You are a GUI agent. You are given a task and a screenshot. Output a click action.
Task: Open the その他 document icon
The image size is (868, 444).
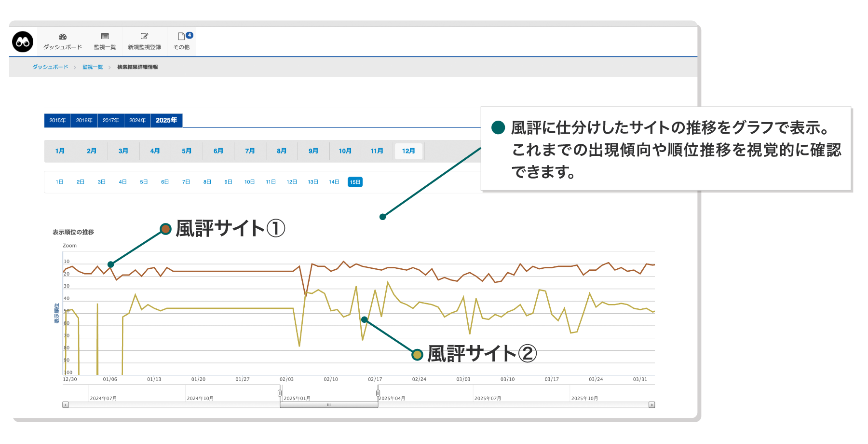[x=181, y=37]
